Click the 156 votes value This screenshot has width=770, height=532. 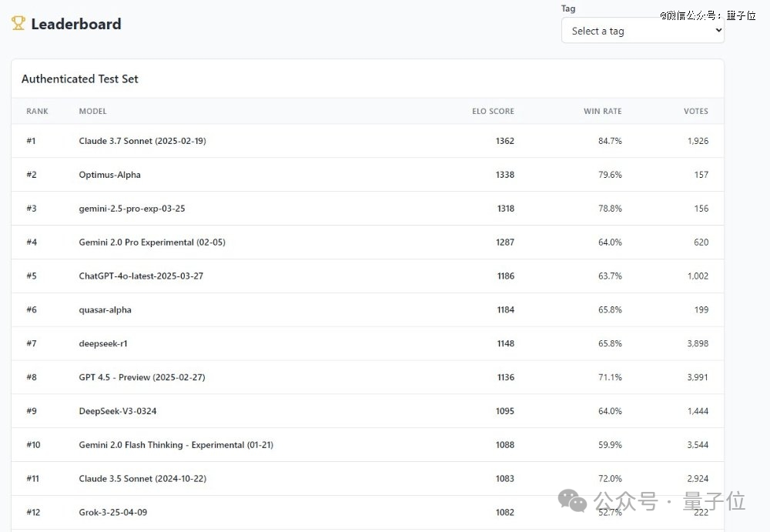701,209
